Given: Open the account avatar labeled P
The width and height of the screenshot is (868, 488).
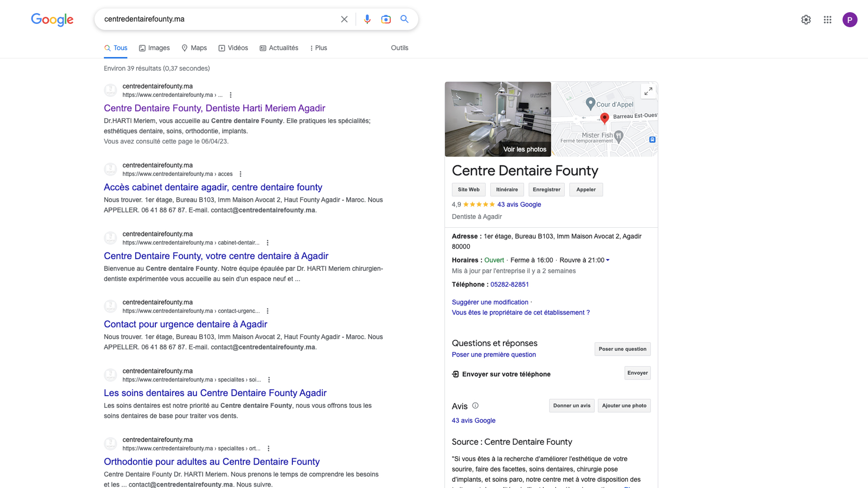Looking at the screenshot, I should [850, 20].
